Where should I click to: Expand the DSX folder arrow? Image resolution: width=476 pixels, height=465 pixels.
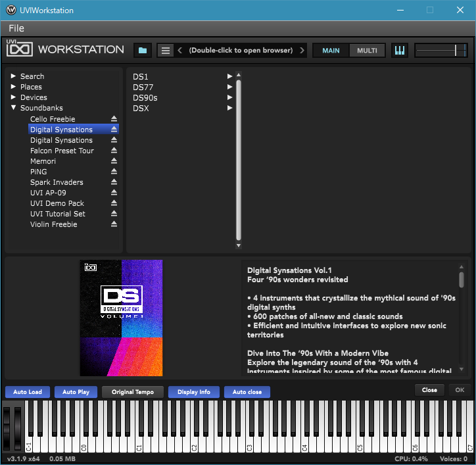coord(229,108)
